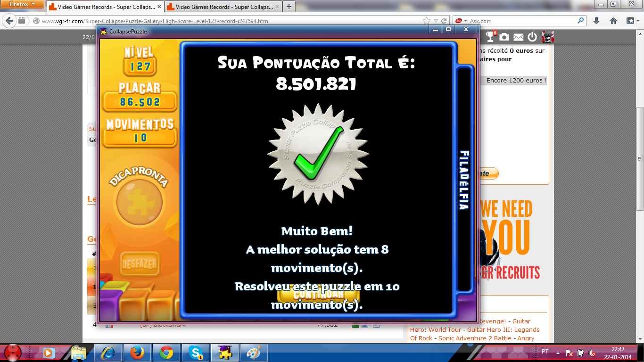Open the Firefox application menu dropdown

23,4
